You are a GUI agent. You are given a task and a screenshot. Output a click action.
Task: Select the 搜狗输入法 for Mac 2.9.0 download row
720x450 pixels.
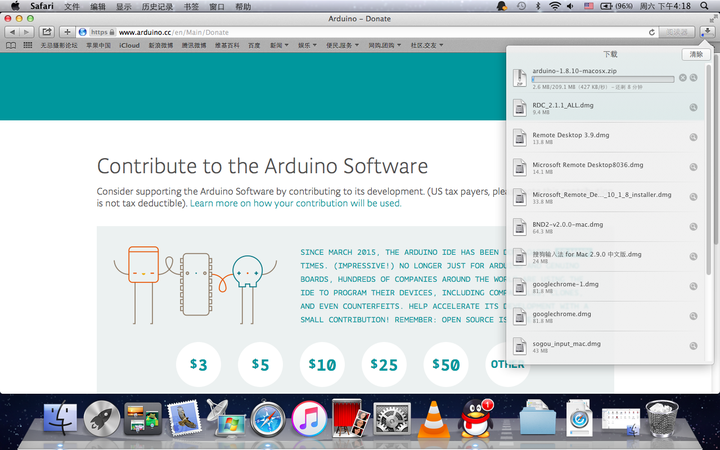(605, 257)
